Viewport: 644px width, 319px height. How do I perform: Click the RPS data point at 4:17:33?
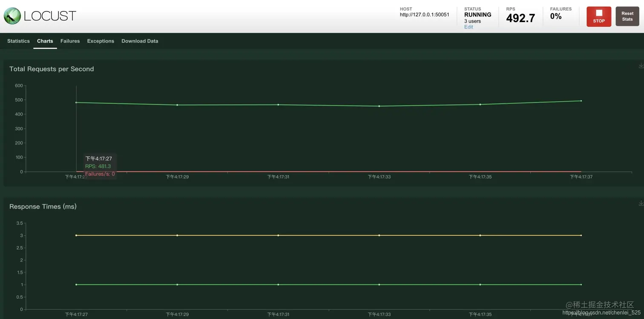379,106
